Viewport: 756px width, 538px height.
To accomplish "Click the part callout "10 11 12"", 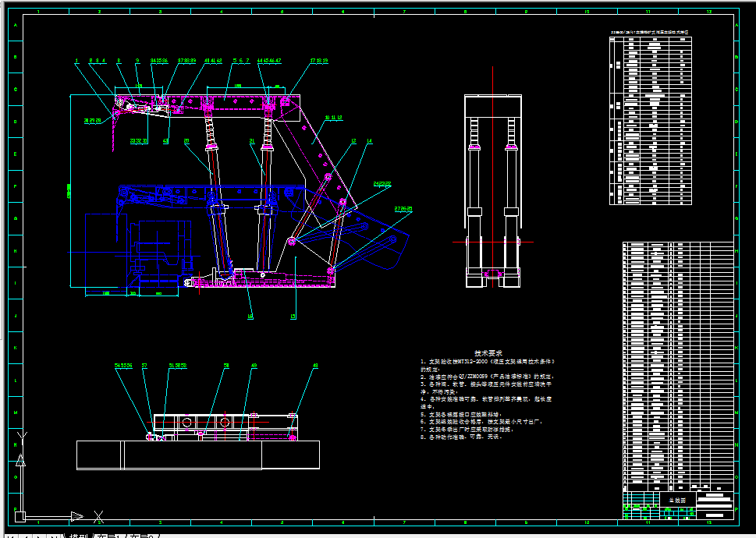I will coord(333,117).
